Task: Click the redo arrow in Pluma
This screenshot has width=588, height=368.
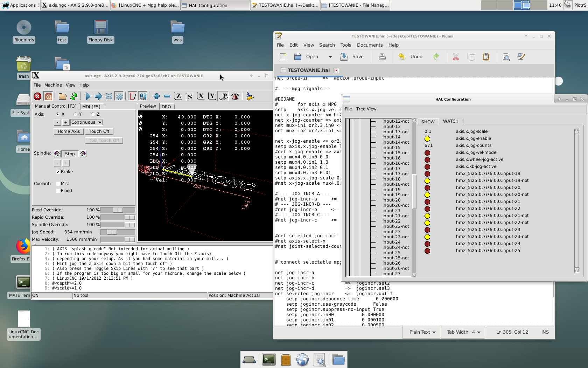Action: (x=436, y=57)
